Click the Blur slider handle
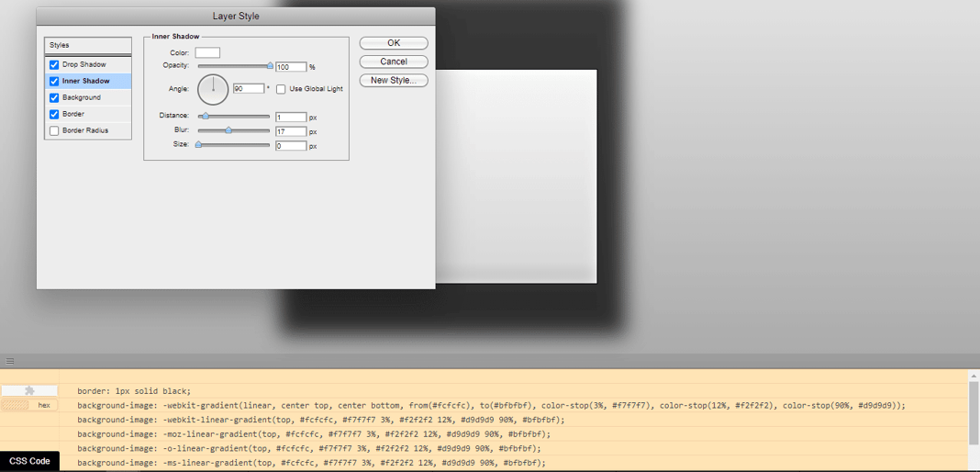This screenshot has width=980, height=472. (x=228, y=131)
